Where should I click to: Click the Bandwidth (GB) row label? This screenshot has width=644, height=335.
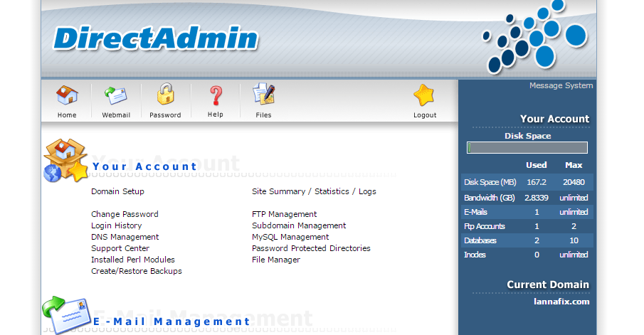pos(489,198)
